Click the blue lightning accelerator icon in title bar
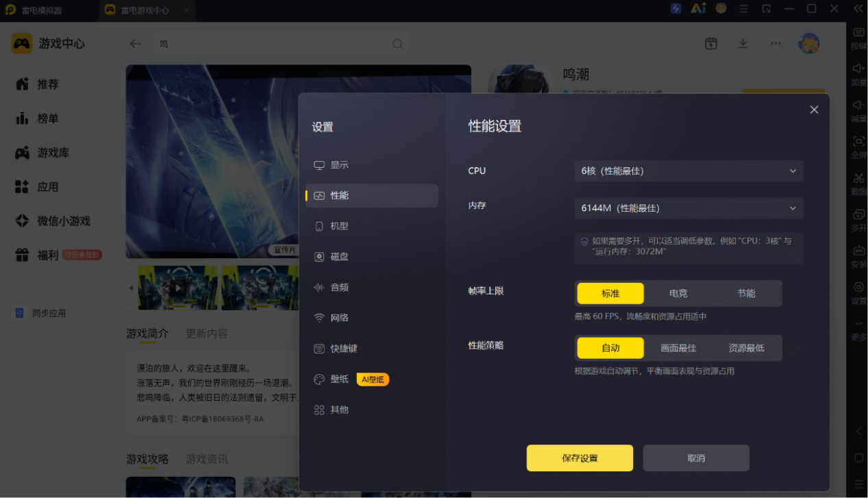 click(676, 9)
